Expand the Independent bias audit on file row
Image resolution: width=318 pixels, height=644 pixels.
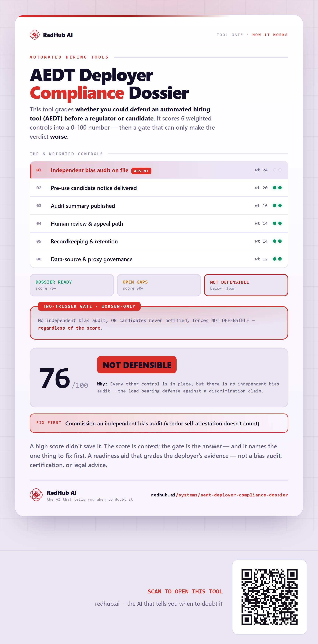[x=159, y=170]
